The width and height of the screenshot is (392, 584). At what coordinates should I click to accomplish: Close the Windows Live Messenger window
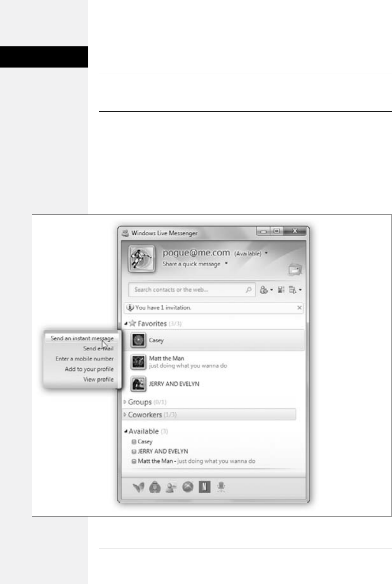click(x=295, y=231)
